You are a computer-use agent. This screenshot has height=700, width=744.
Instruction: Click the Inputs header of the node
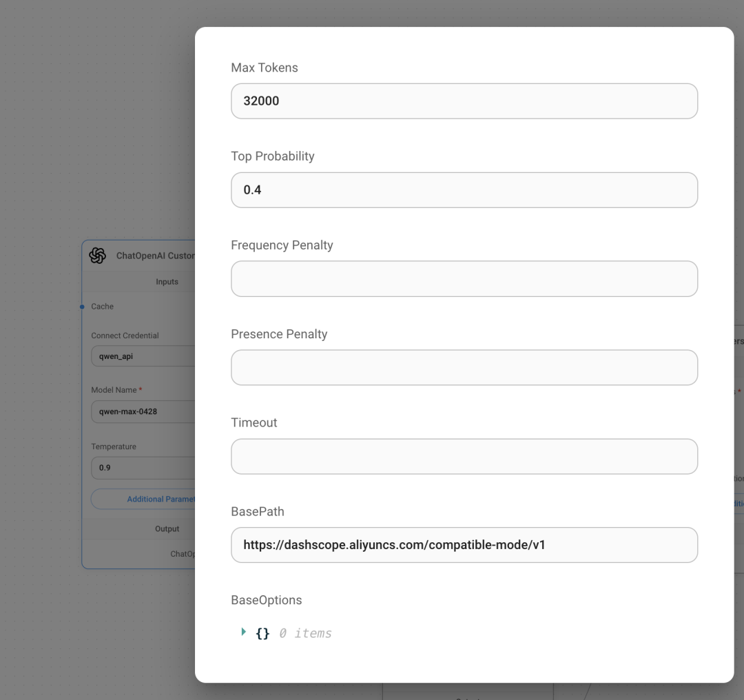[x=167, y=281]
